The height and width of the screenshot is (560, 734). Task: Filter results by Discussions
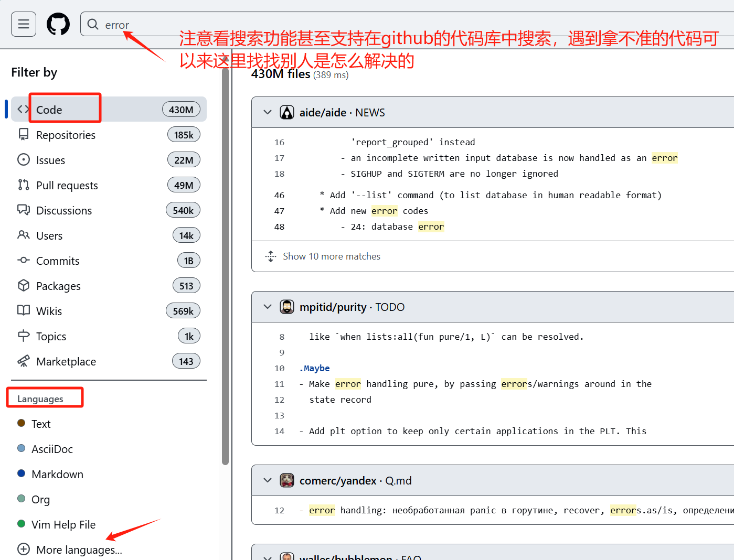pos(109,210)
